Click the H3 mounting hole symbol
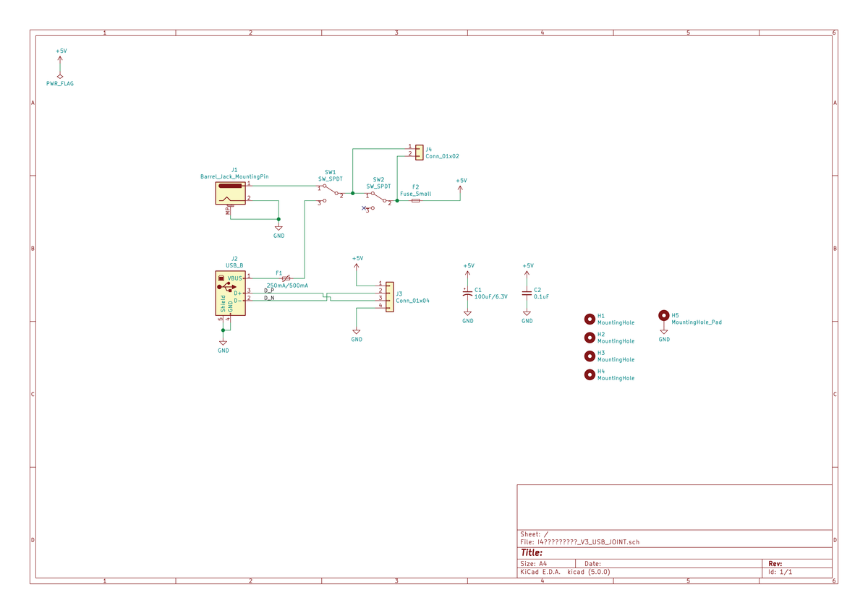The image size is (868, 613). (x=590, y=355)
